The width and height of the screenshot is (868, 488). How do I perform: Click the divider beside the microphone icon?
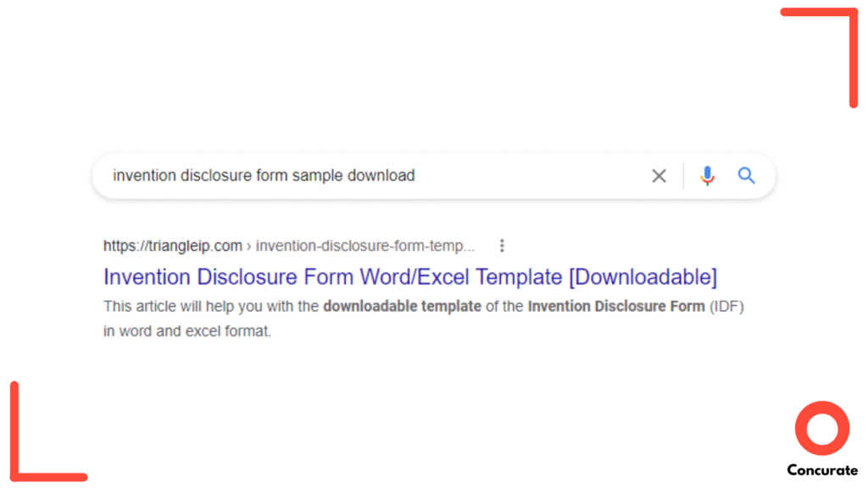pos(683,176)
